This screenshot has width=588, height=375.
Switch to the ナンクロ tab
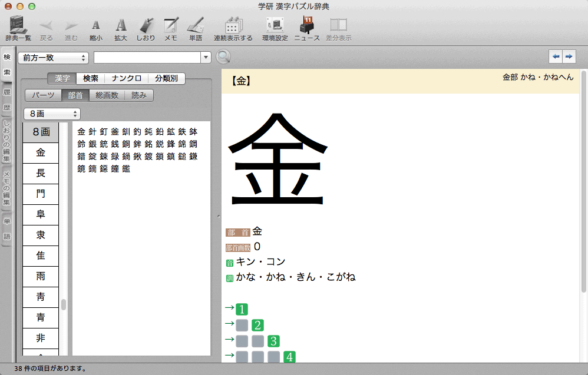[x=126, y=78]
